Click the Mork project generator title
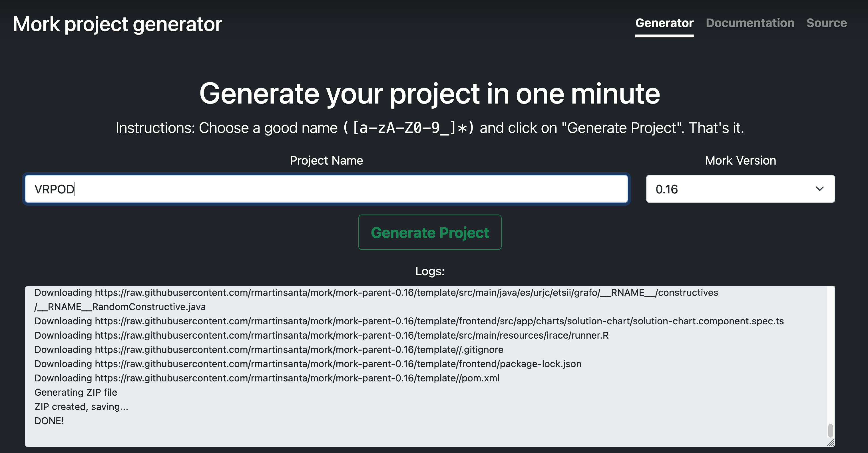This screenshot has height=453, width=868. [x=117, y=24]
